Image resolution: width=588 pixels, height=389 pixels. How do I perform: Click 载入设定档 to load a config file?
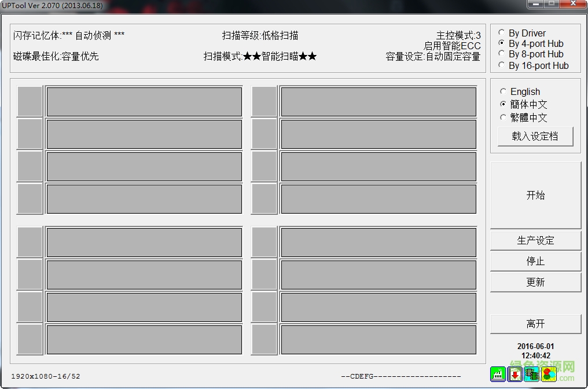(x=535, y=137)
